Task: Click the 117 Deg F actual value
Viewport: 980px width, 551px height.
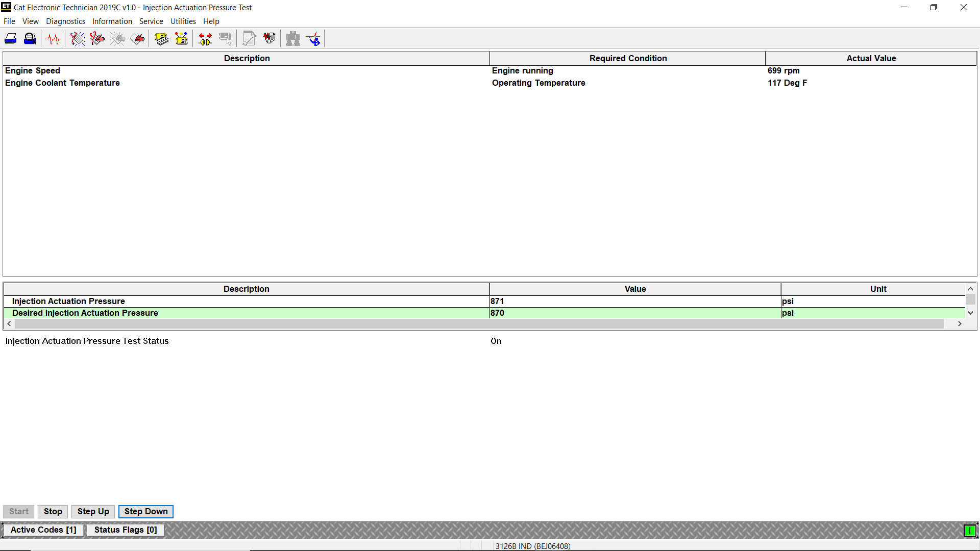Action: (787, 83)
